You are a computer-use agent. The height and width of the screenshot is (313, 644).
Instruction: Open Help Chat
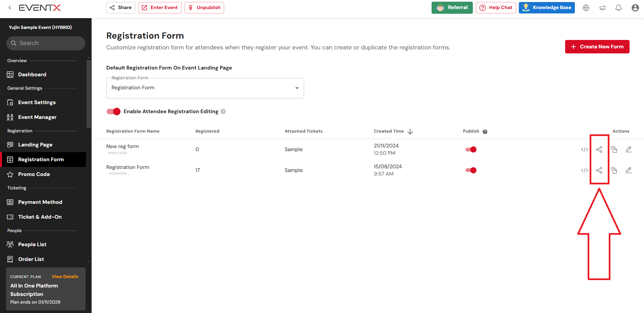[496, 8]
